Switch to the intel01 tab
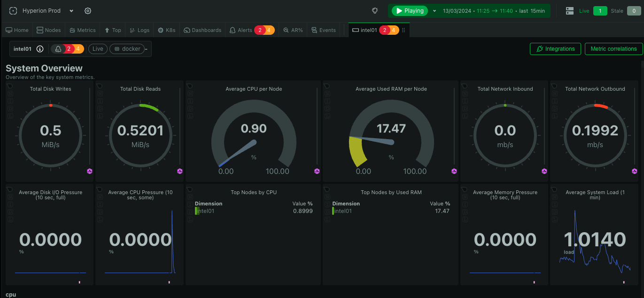Image resolution: width=644 pixels, height=298 pixels. click(369, 30)
